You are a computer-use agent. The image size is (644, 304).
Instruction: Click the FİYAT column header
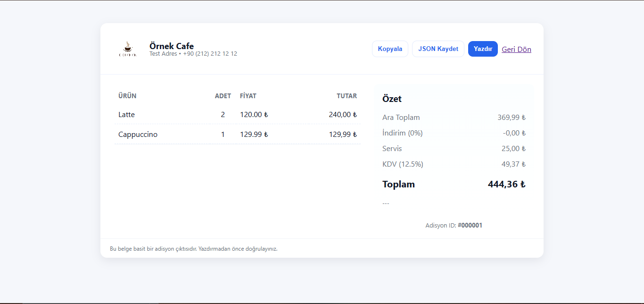point(248,96)
